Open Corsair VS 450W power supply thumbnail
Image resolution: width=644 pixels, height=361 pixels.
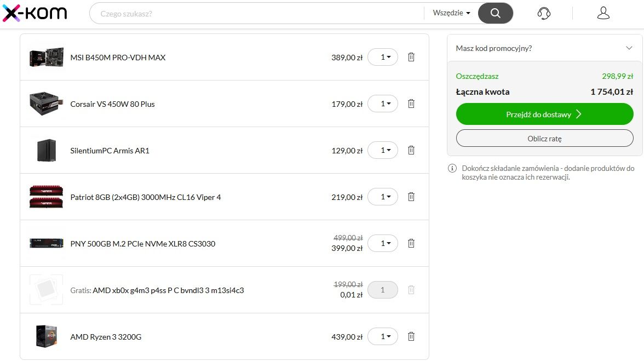point(47,104)
